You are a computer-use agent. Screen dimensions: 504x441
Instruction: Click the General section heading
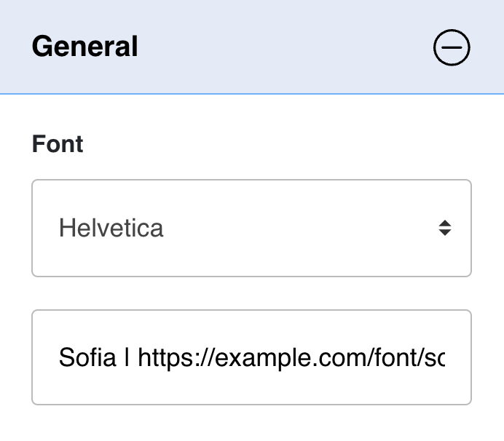pyautogui.click(x=85, y=47)
